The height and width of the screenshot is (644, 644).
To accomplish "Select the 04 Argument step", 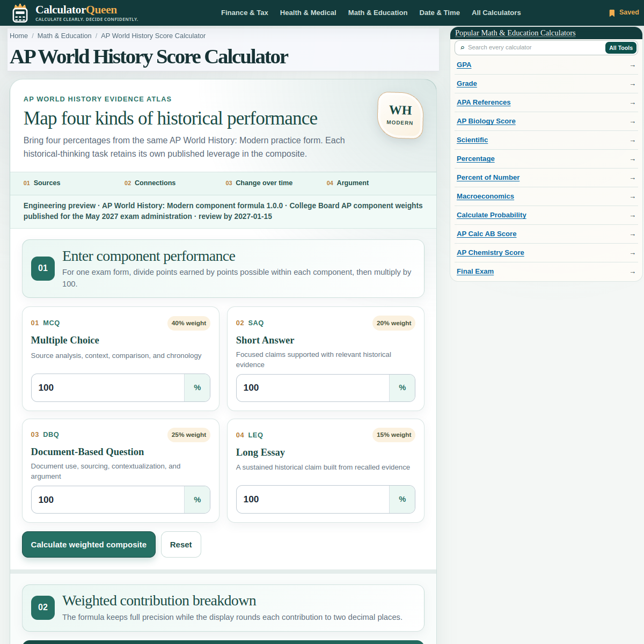I will (x=348, y=183).
